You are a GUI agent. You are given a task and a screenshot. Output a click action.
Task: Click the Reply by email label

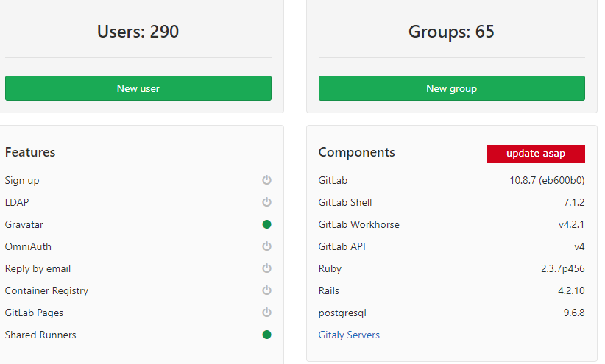[38, 268]
